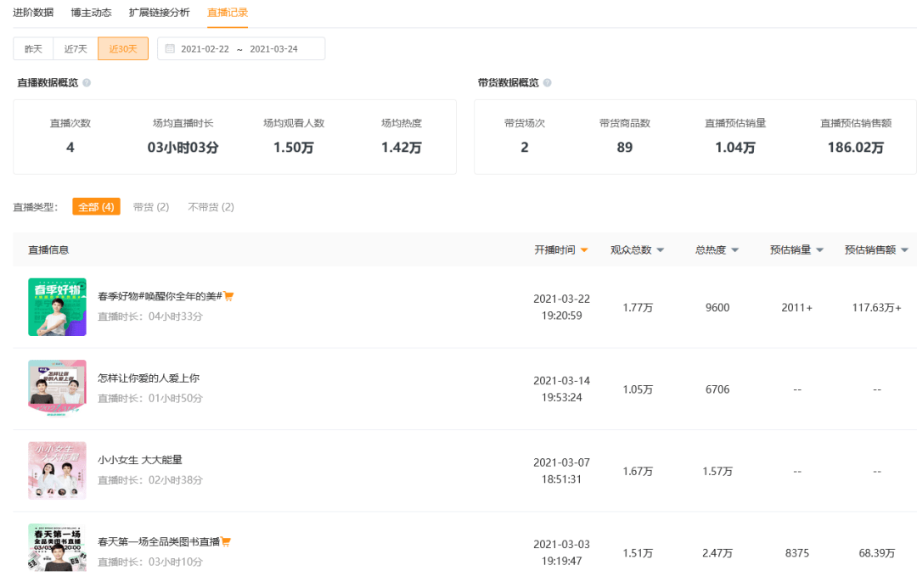Click help icon beside 直播数据概览

(x=87, y=83)
